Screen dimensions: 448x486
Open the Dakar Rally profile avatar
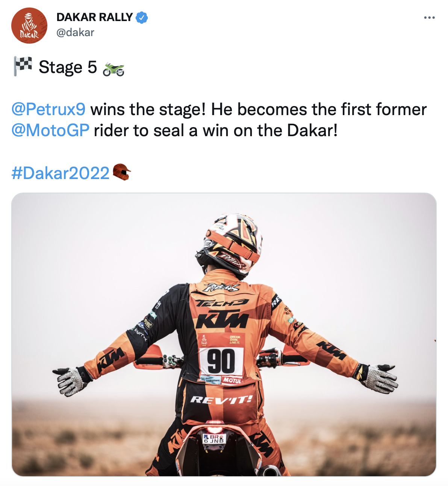pyautogui.click(x=29, y=26)
